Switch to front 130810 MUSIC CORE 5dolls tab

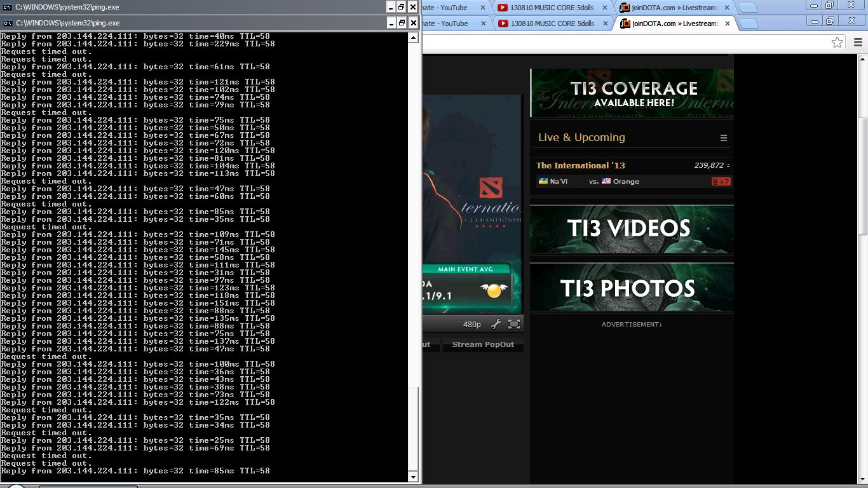click(x=552, y=24)
